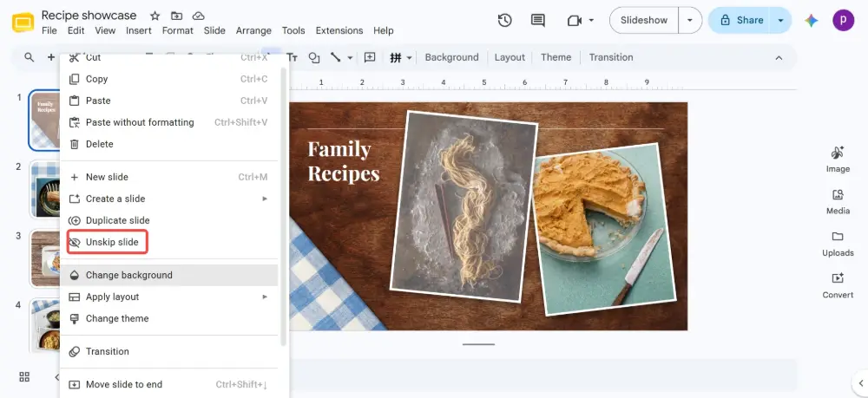
Task: Open the Slideshow options dropdown arrow
Action: [690, 21]
